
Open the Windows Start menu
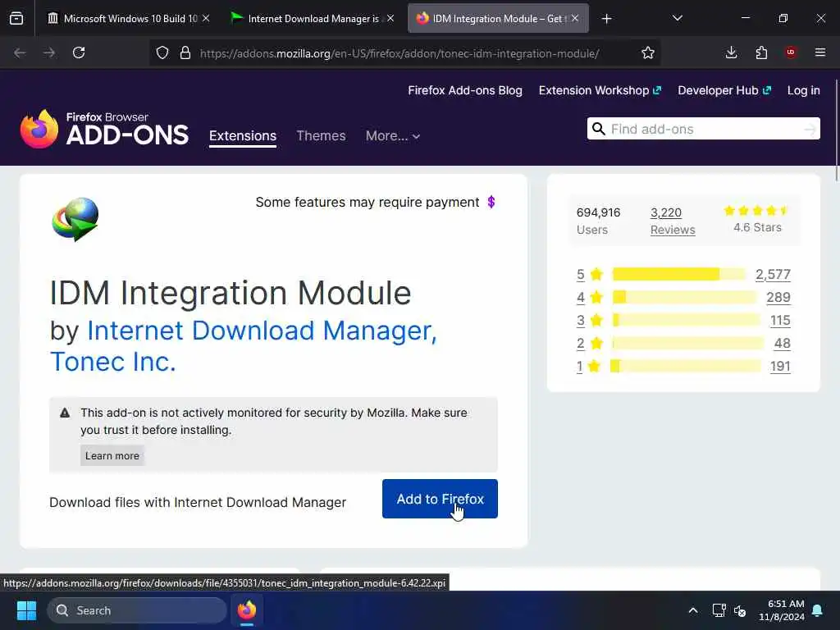click(26, 610)
